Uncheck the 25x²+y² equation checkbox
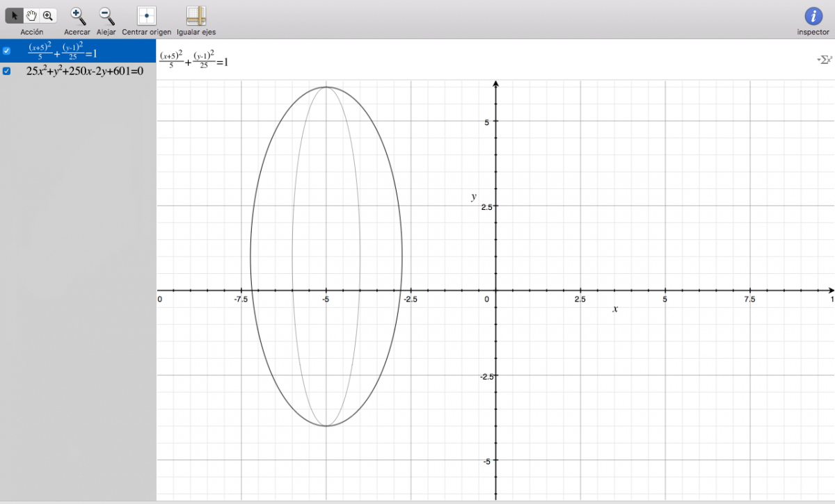This screenshot has width=835, height=504. coord(7,70)
